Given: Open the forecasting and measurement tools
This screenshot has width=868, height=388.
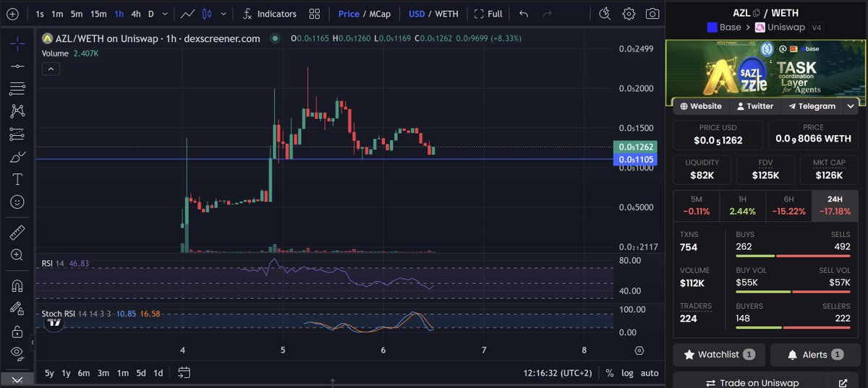Looking at the screenshot, I should [x=17, y=134].
